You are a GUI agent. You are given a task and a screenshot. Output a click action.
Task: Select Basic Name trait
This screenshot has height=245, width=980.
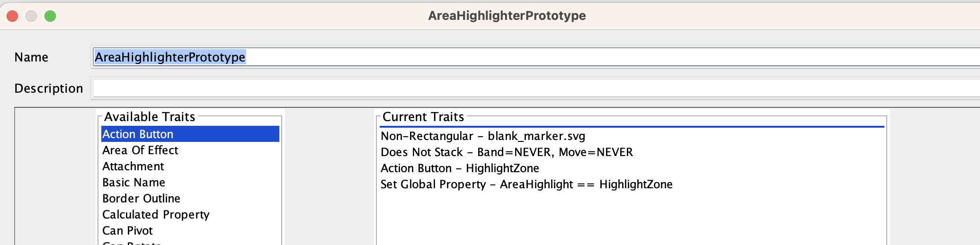point(190,182)
